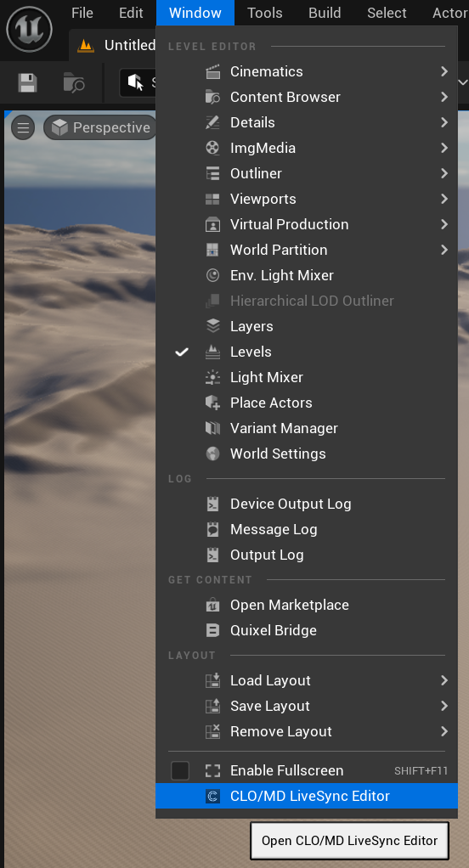Uncheck the Levels panel entry
Image resolution: width=469 pixels, height=868 pixels.
click(x=307, y=352)
